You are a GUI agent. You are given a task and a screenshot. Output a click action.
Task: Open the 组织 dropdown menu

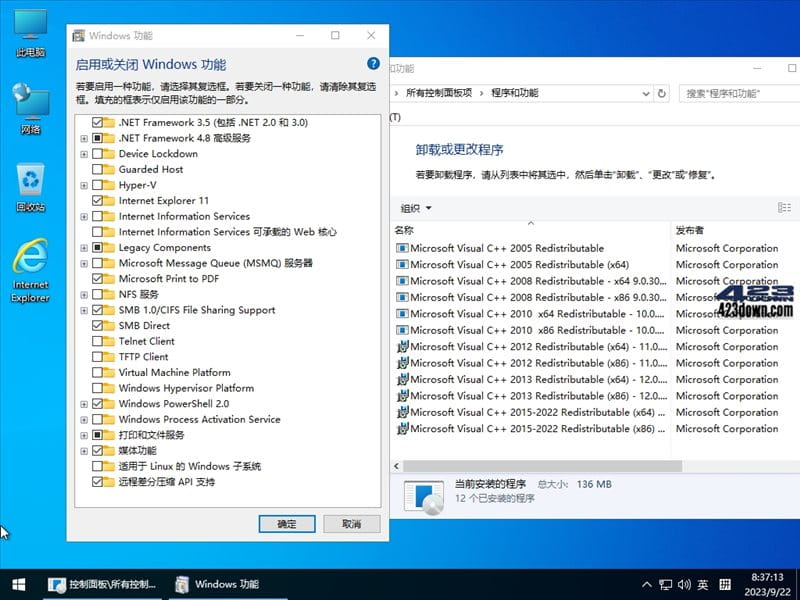412,207
